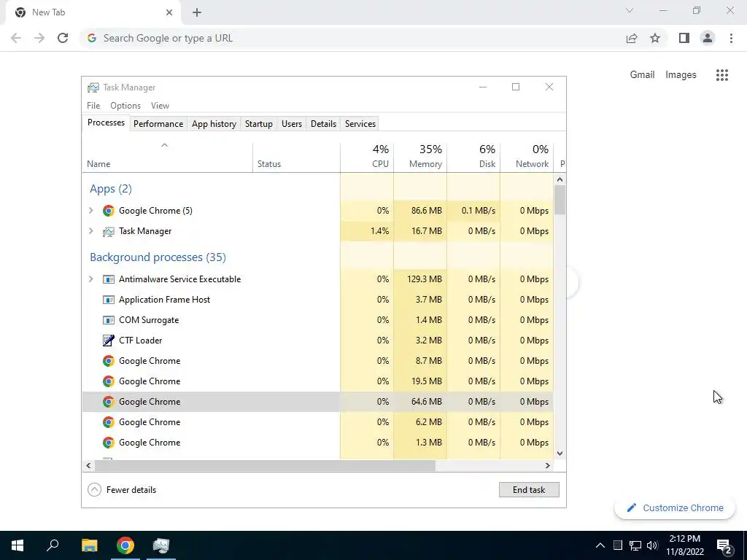Click the vertical scrollbar down arrow

tap(560, 454)
